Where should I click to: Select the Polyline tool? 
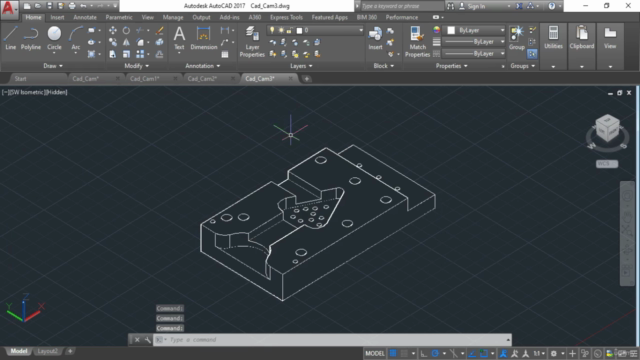point(31,38)
